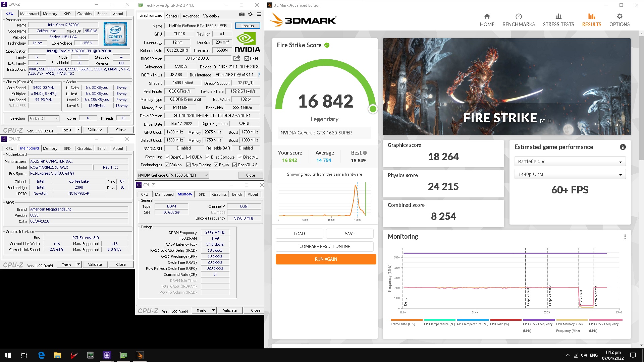Open RESULTS section in 3DMark
This screenshot has width=644, height=362.
point(591,20)
